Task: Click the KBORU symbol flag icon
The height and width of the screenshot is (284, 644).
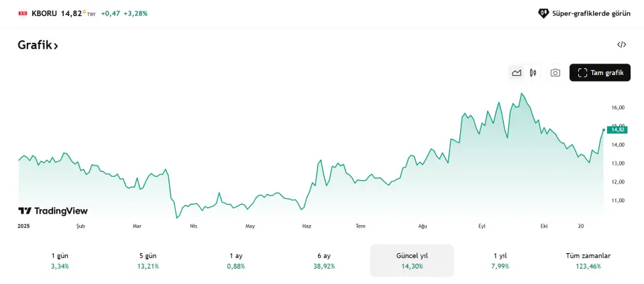Action: coord(23,13)
